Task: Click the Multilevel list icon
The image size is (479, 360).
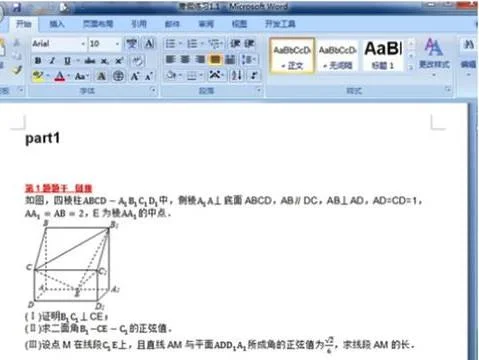Action: tap(215, 44)
